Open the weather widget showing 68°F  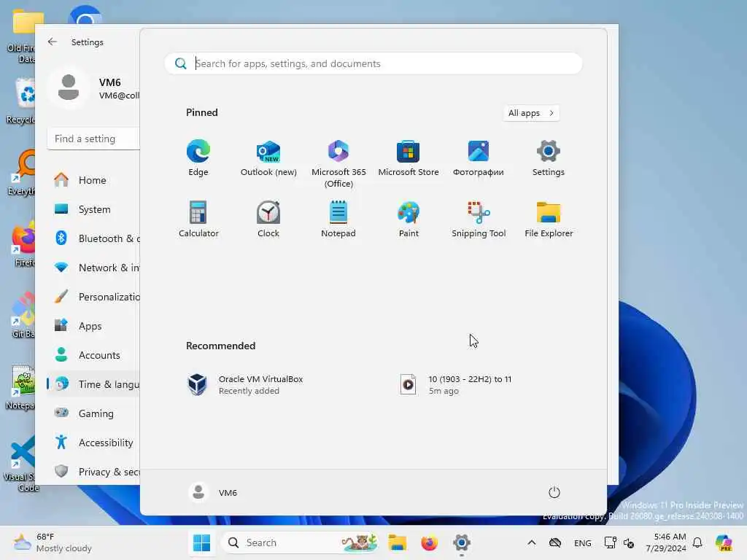(x=53, y=542)
